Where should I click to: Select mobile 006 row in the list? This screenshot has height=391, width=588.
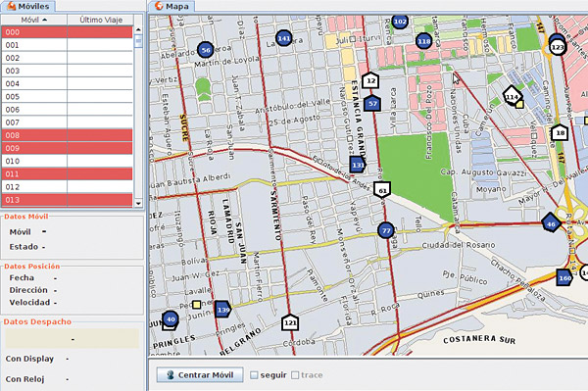click(67, 110)
